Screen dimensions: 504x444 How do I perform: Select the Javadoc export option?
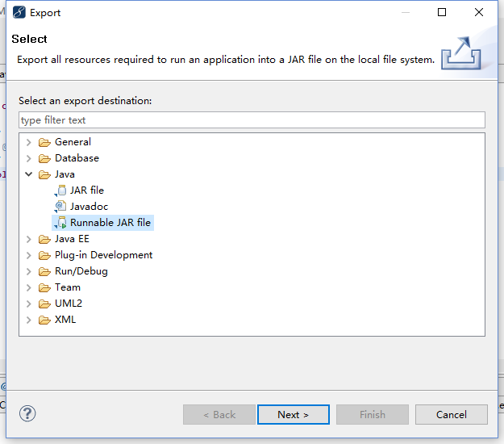(x=89, y=207)
